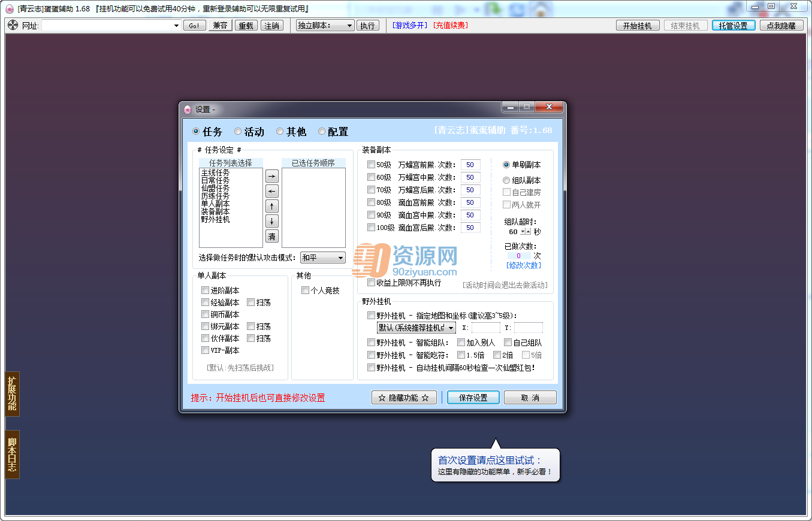This screenshot has height=521, width=812.
Task: Open the 脚本日志 side tab
Action: [12, 454]
